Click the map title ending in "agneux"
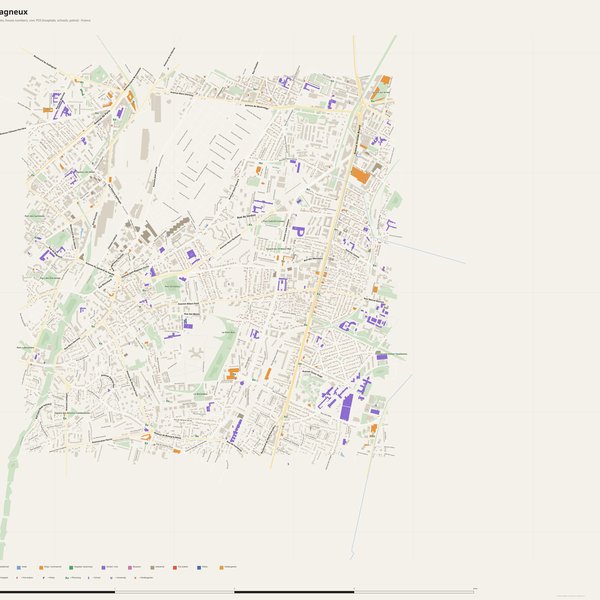Viewport: 600px width, 600px height. [14, 12]
